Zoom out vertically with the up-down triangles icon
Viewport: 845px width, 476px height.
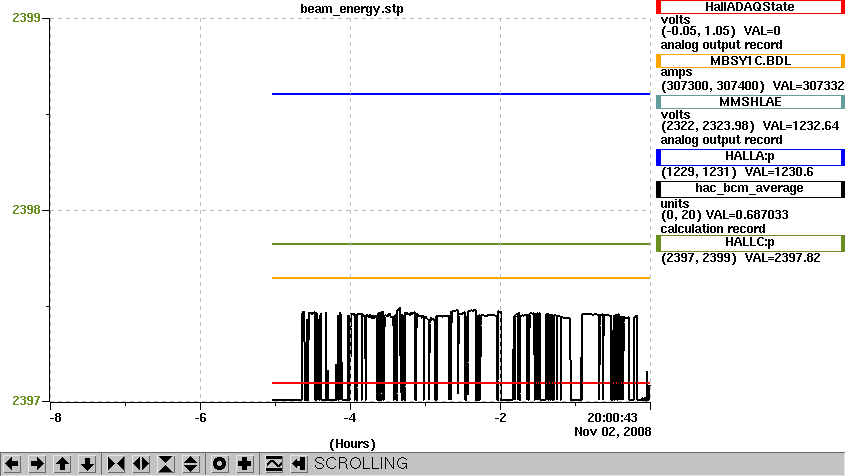[x=191, y=464]
